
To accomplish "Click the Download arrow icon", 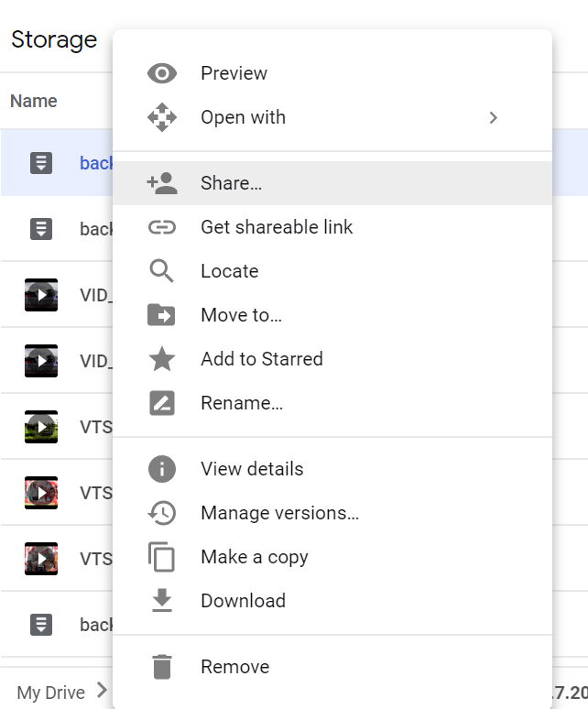I will (x=162, y=601).
